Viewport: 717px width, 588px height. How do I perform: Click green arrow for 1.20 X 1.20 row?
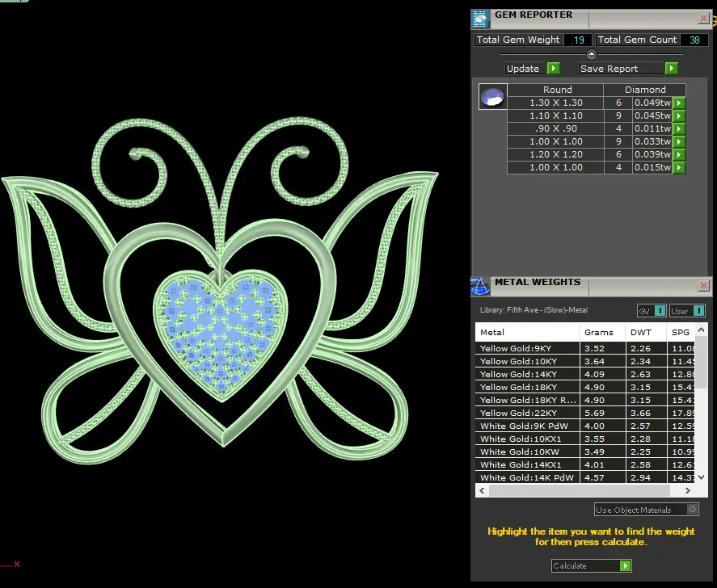click(679, 154)
